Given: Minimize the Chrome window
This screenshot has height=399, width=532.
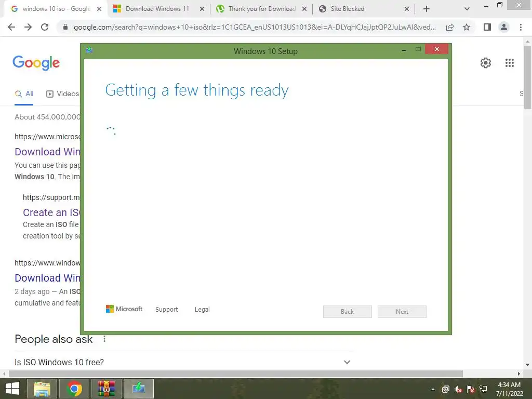Looking at the screenshot, I should click(x=486, y=5).
